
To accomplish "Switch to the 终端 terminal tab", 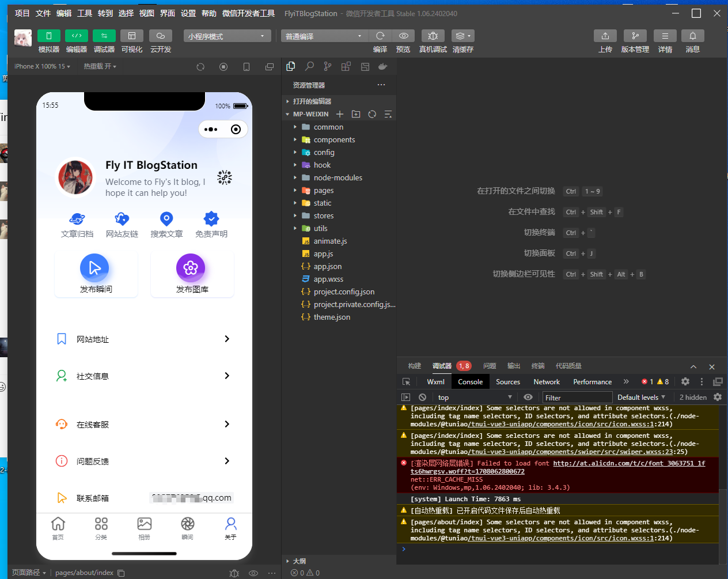I will 538,366.
